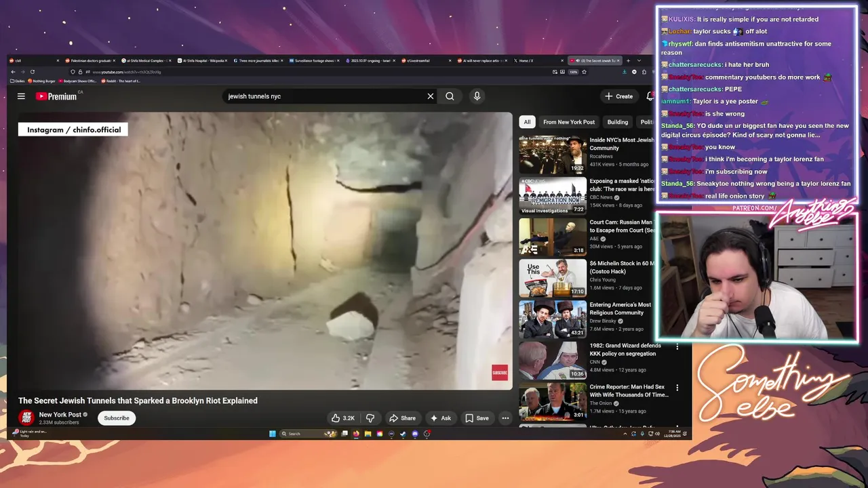Open the YouTube guide hamburger menu

pyautogui.click(x=21, y=96)
